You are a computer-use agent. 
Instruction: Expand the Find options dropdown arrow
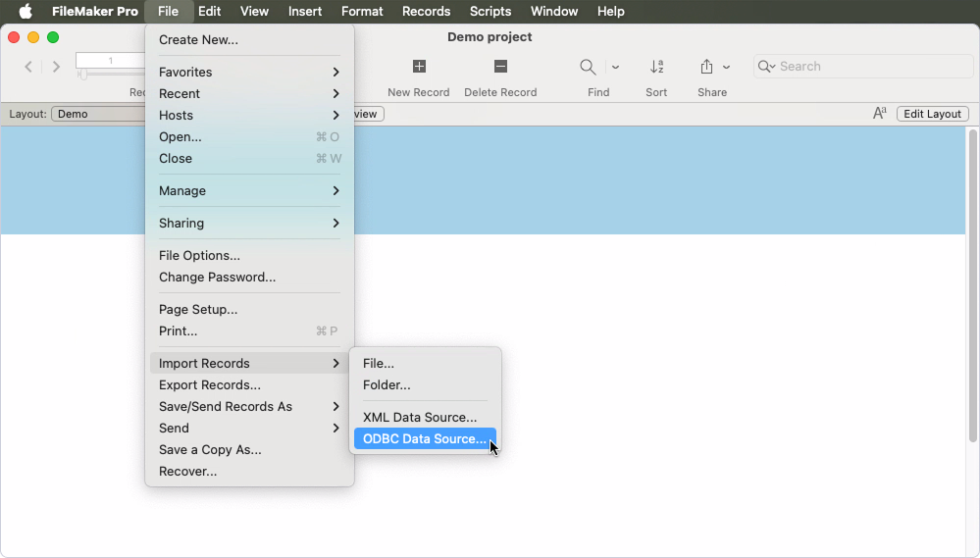pyautogui.click(x=615, y=67)
